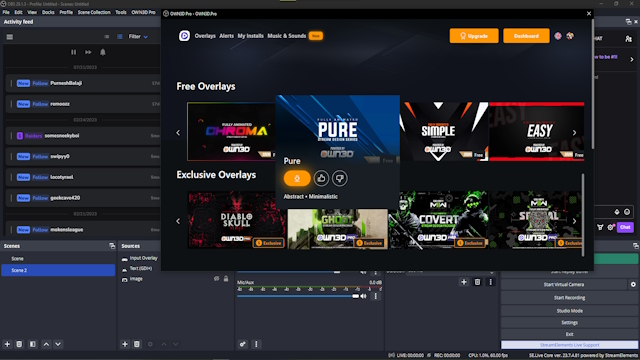The width and height of the screenshot is (640, 360).
Task: Select the Chroma overlay thumbnail
Action: 231,131
